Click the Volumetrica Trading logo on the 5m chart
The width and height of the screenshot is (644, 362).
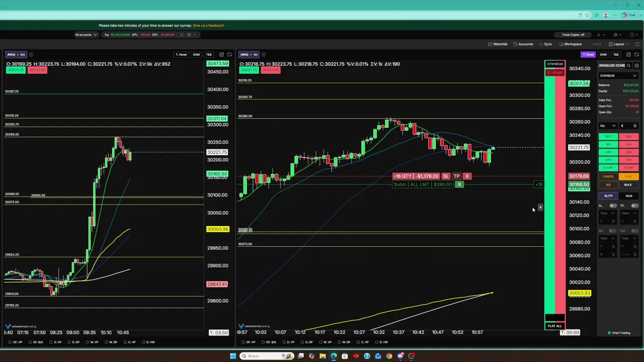pos(21,326)
